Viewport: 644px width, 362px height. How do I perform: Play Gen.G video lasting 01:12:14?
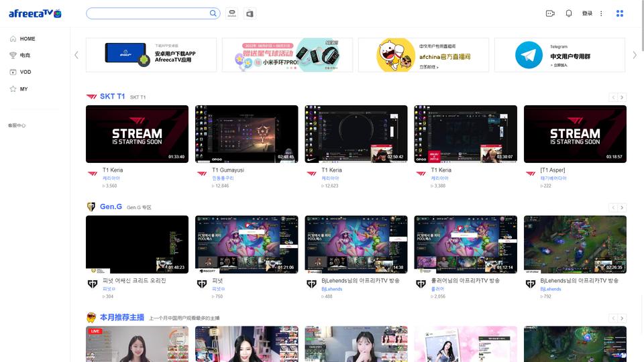point(466,244)
